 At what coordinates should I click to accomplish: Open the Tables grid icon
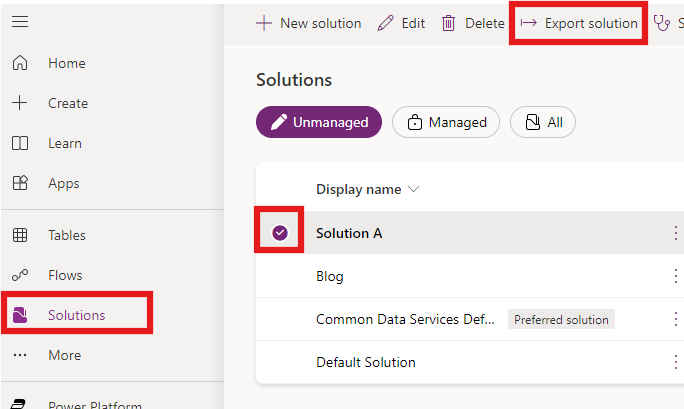coord(20,235)
